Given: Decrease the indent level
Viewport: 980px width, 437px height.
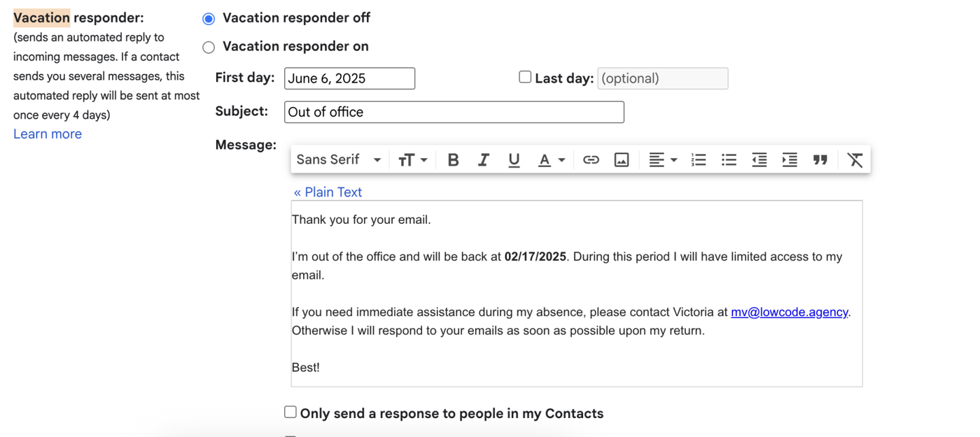Looking at the screenshot, I should (759, 160).
